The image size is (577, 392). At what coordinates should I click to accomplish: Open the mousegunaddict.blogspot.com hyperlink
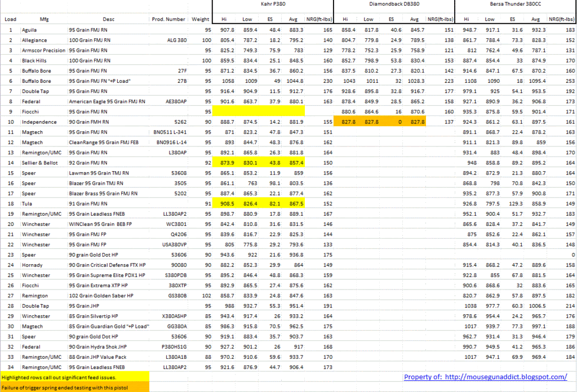[x=485, y=377]
